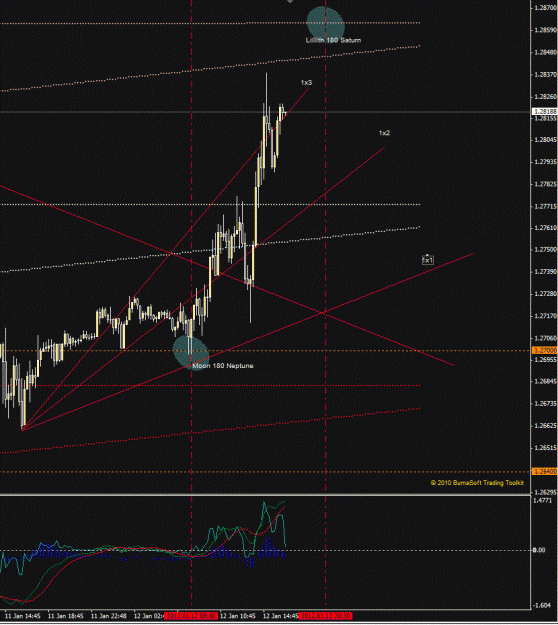The width and height of the screenshot is (558, 625).
Task: Click the 1.28370 price axis value
Action: 545,75
